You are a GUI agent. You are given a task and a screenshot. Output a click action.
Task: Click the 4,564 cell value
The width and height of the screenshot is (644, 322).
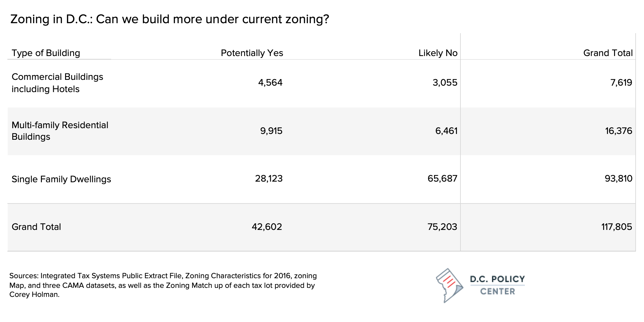tap(270, 83)
